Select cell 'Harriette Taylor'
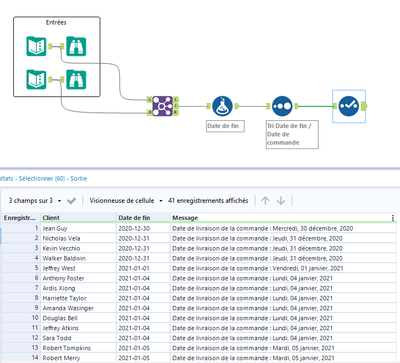The width and height of the screenshot is (400, 363). point(78,298)
